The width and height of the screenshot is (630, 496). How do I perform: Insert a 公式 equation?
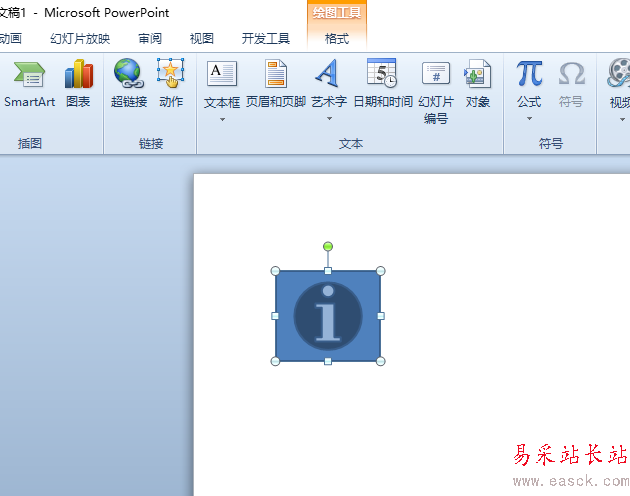(529, 84)
